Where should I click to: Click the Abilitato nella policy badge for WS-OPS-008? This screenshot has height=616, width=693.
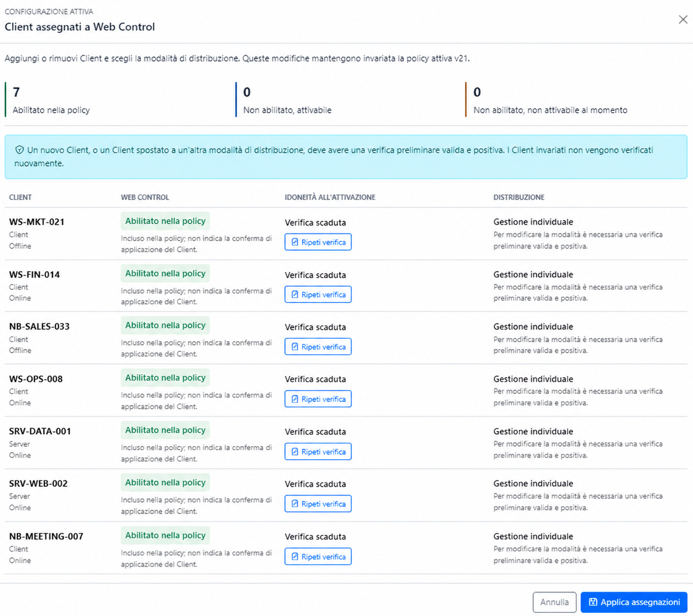(x=165, y=378)
